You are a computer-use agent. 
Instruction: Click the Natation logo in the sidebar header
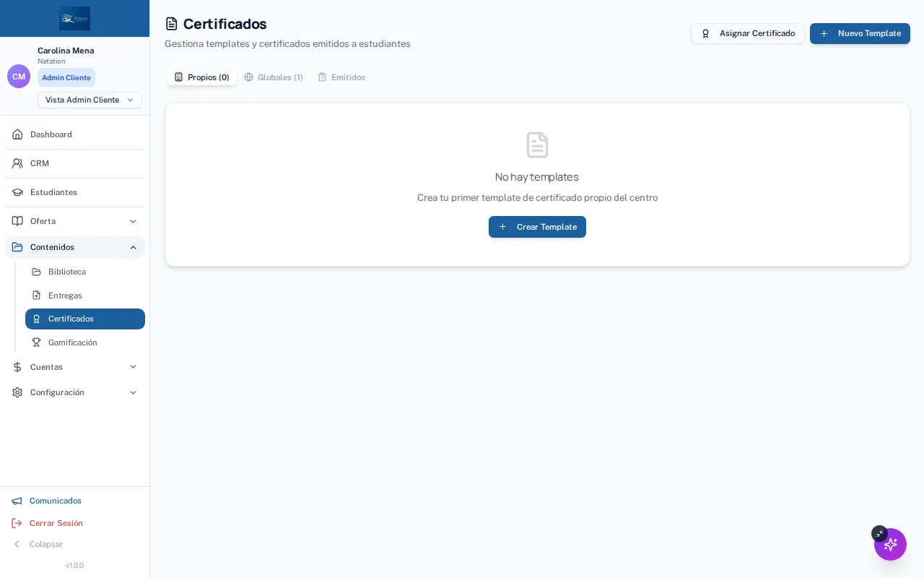click(x=75, y=18)
